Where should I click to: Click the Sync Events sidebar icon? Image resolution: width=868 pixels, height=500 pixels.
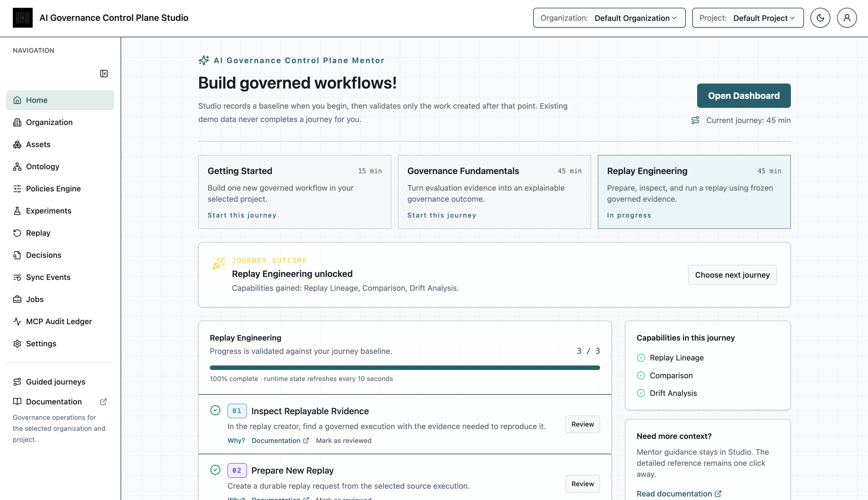[17, 277]
